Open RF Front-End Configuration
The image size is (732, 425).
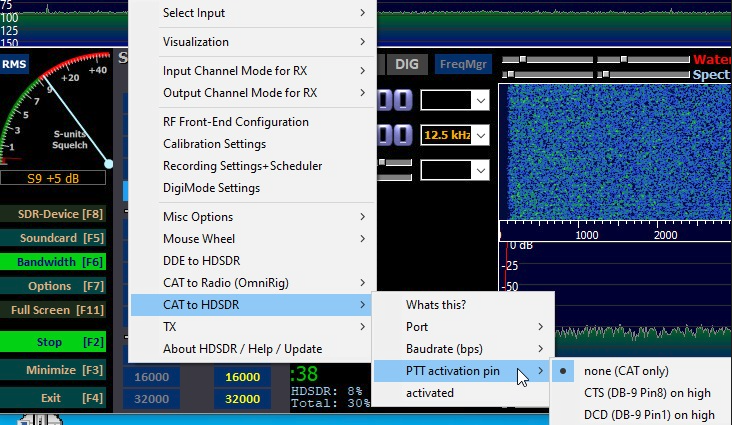tap(252, 122)
